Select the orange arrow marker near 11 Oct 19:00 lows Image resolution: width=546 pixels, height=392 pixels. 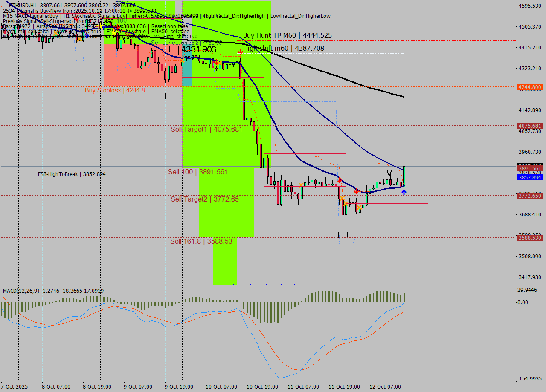click(343, 198)
